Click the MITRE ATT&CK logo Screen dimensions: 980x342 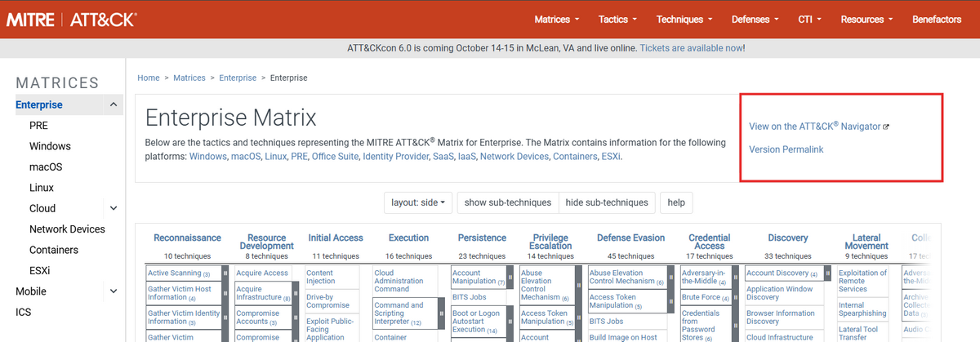pyautogui.click(x=71, y=19)
